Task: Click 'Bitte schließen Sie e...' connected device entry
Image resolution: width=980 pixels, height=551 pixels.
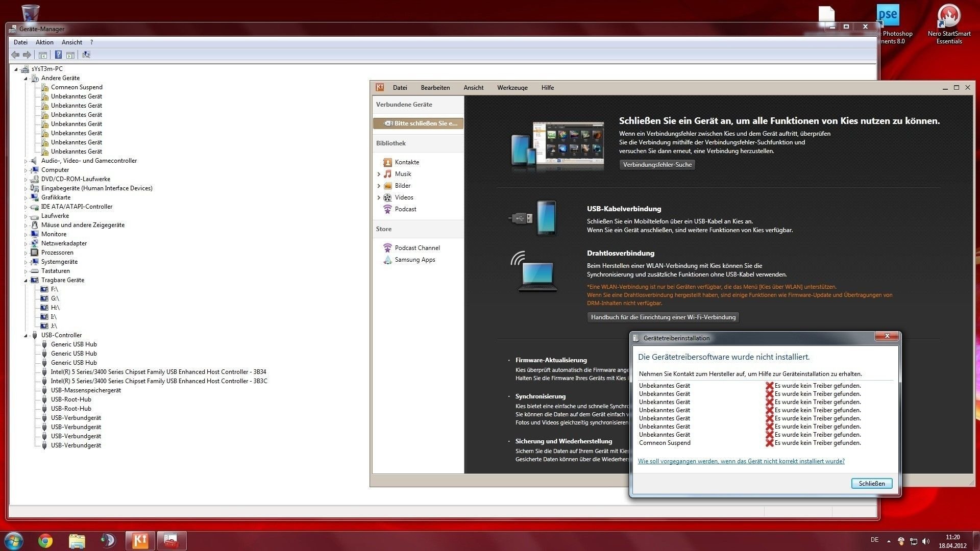Action: coord(418,123)
